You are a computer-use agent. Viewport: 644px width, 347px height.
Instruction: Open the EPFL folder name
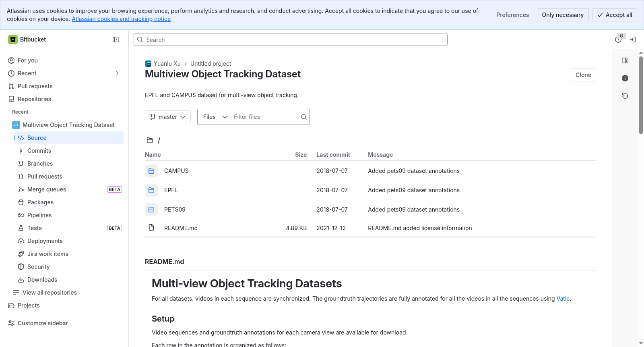[x=171, y=190]
